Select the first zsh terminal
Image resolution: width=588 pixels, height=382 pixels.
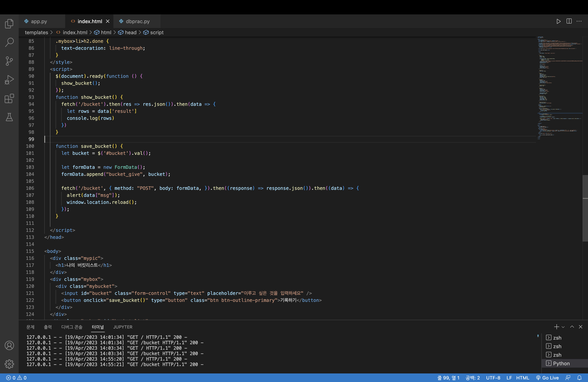pos(564,338)
